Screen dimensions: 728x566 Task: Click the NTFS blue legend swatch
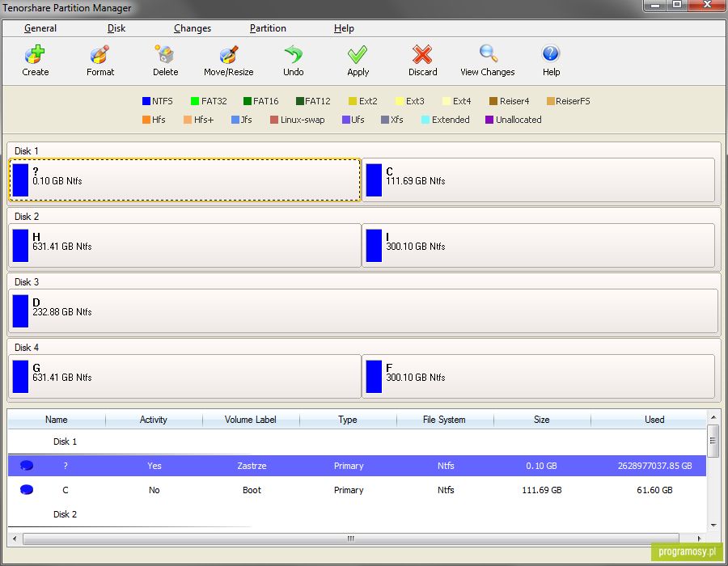pyautogui.click(x=146, y=101)
